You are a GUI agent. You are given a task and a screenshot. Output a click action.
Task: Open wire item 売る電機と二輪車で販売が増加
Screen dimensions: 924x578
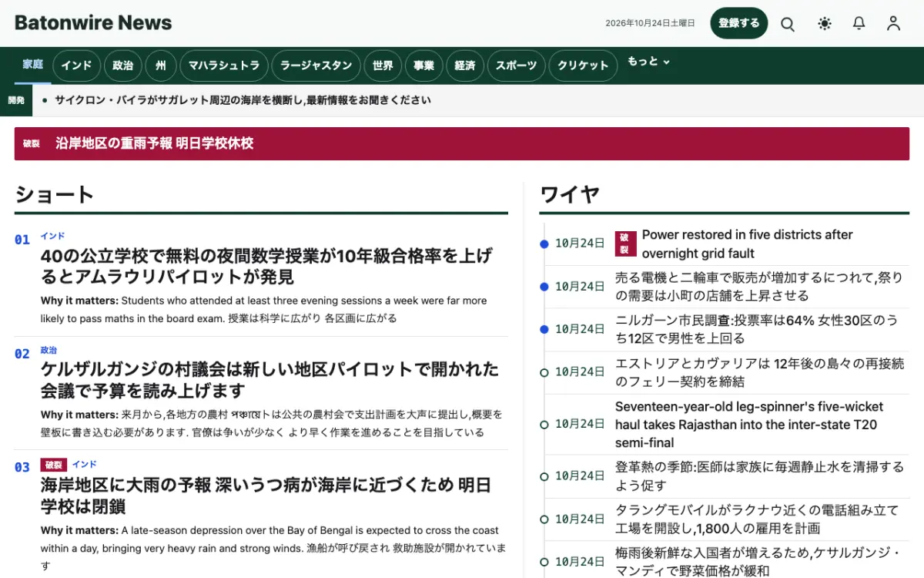(x=759, y=287)
